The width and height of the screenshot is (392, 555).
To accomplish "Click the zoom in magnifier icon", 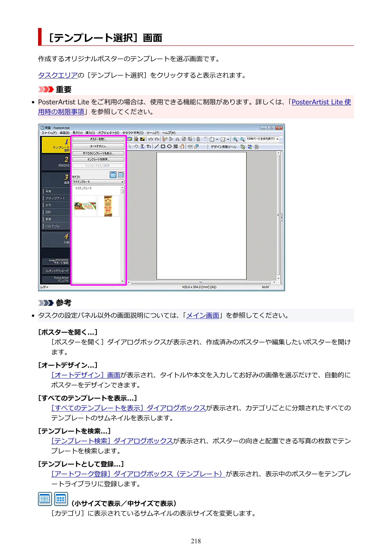I will pos(235,139).
